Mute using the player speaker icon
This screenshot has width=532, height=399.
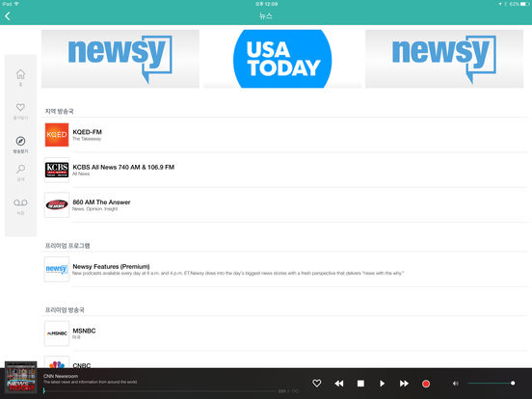(x=455, y=384)
